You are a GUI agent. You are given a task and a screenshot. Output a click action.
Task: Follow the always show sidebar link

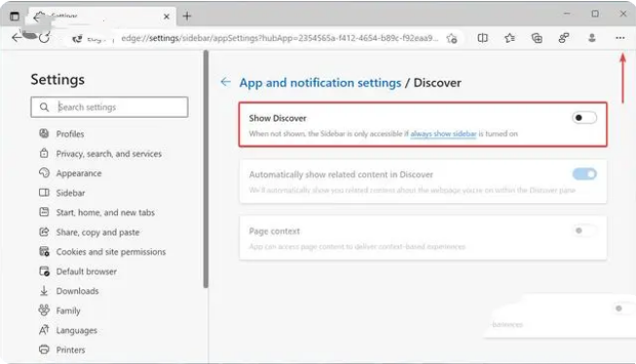click(443, 133)
